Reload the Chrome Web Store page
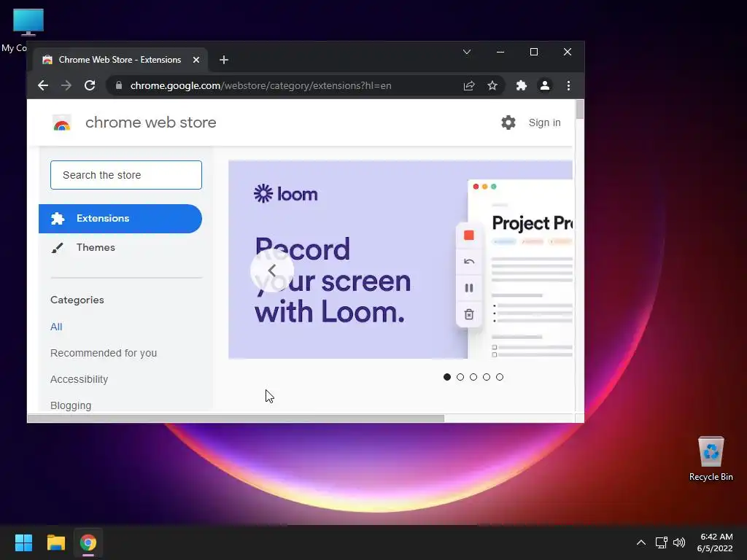Screen dimensions: 747x560 tap(90, 86)
